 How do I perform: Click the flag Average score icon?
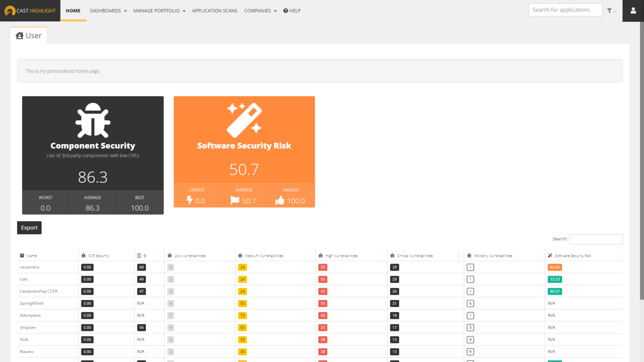pyautogui.click(x=235, y=201)
